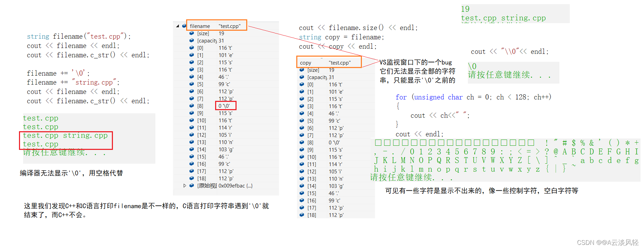
Task: Click the output line test.cpp string.cpp in red box
Action: (x=65, y=135)
